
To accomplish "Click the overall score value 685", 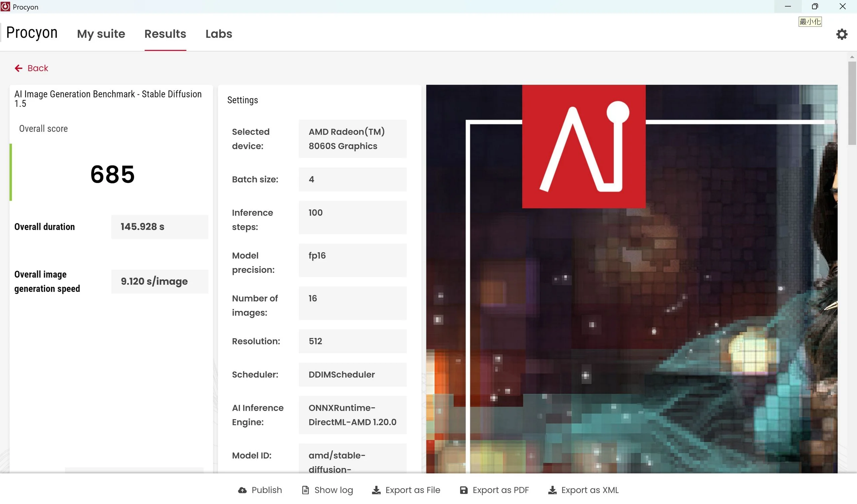I will tap(112, 174).
